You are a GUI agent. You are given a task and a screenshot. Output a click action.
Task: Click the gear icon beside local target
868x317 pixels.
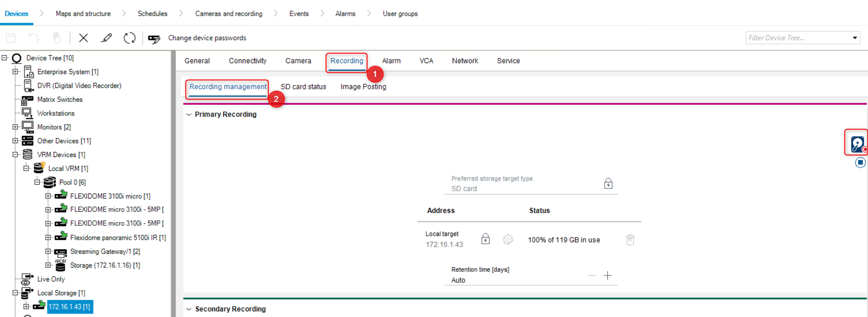pyautogui.click(x=508, y=240)
